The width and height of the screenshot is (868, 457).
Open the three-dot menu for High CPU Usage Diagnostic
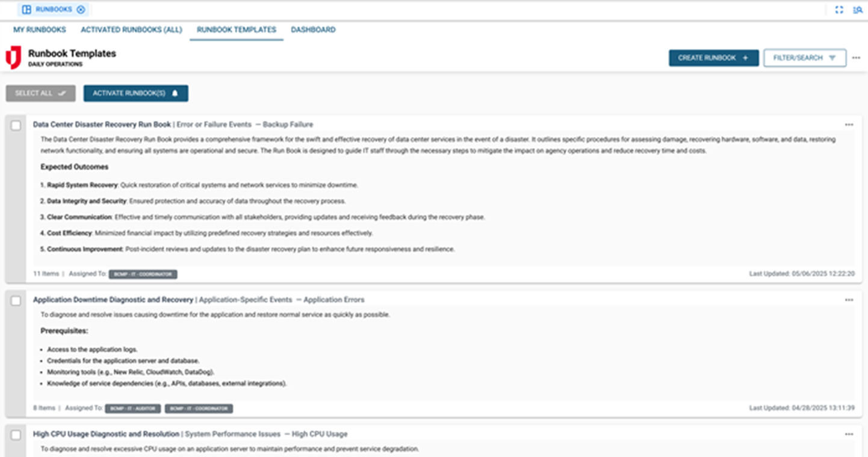[849, 434]
